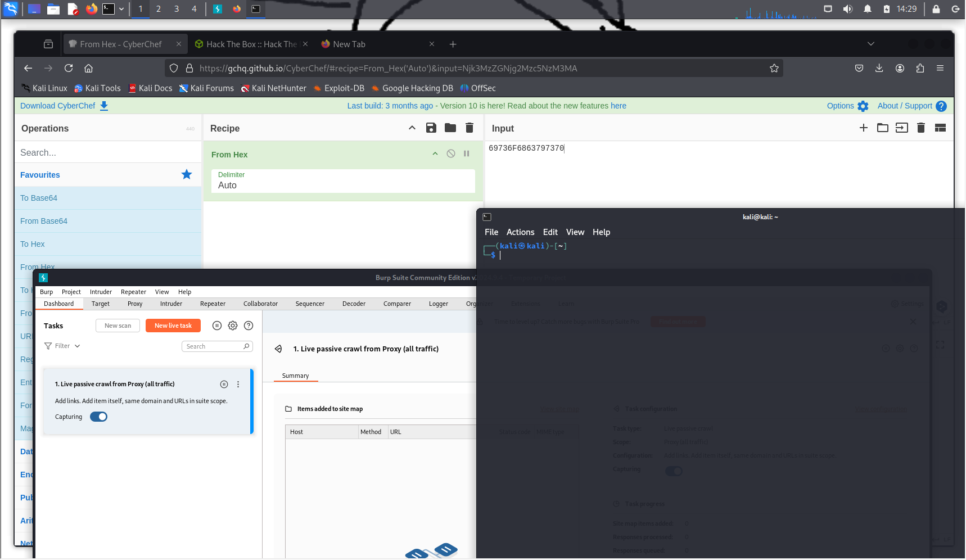
Task: Open the terminal Actions menu
Action: click(x=520, y=232)
